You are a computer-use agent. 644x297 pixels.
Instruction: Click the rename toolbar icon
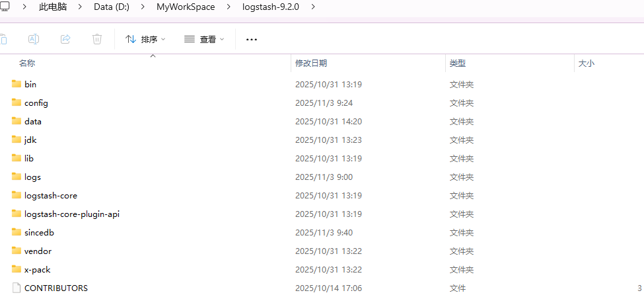[33, 39]
